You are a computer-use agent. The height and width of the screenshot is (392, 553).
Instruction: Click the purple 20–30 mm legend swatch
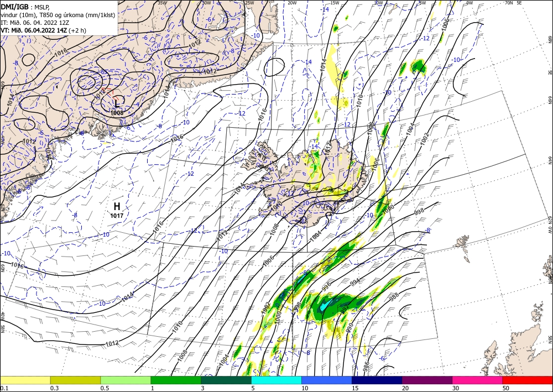pyautogui.click(x=427, y=380)
